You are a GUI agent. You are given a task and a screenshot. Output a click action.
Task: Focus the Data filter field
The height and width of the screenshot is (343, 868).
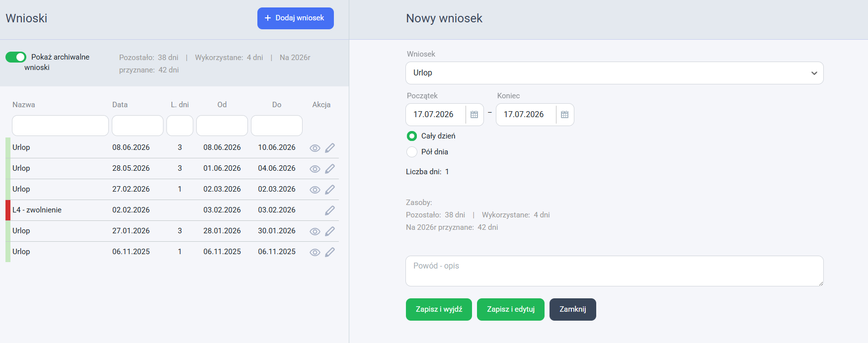[x=138, y=126]
